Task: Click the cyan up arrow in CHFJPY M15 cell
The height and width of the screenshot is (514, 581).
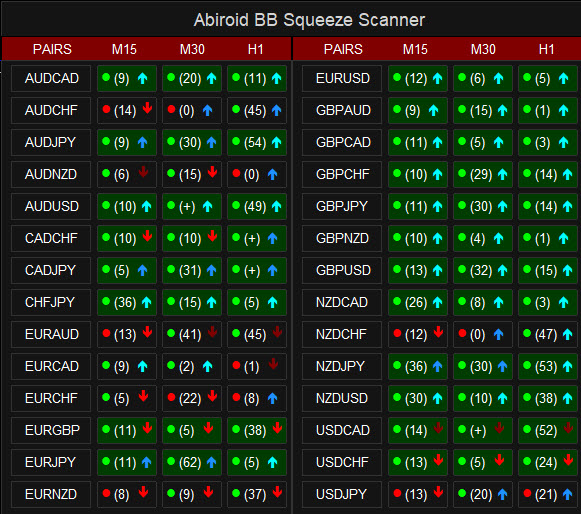Action: point(146,302)
